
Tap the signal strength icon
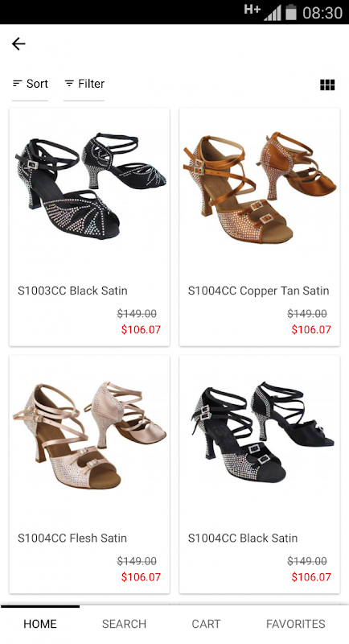tap(273, 12)
